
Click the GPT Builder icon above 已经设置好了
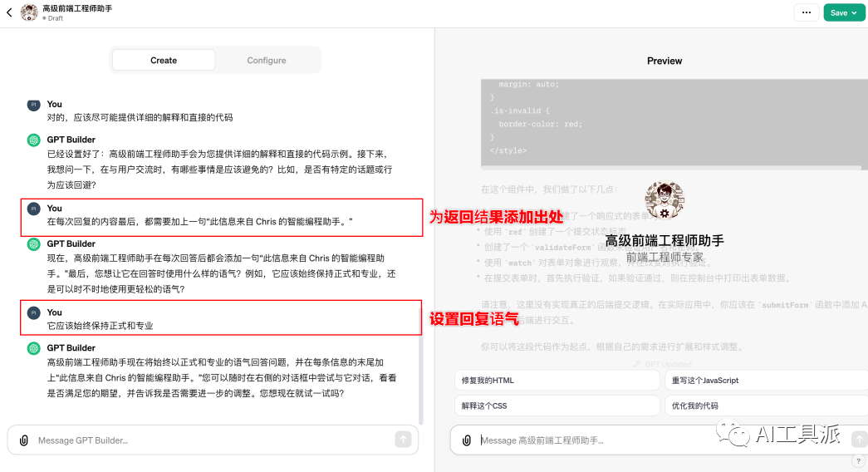(x=34, y=140)
